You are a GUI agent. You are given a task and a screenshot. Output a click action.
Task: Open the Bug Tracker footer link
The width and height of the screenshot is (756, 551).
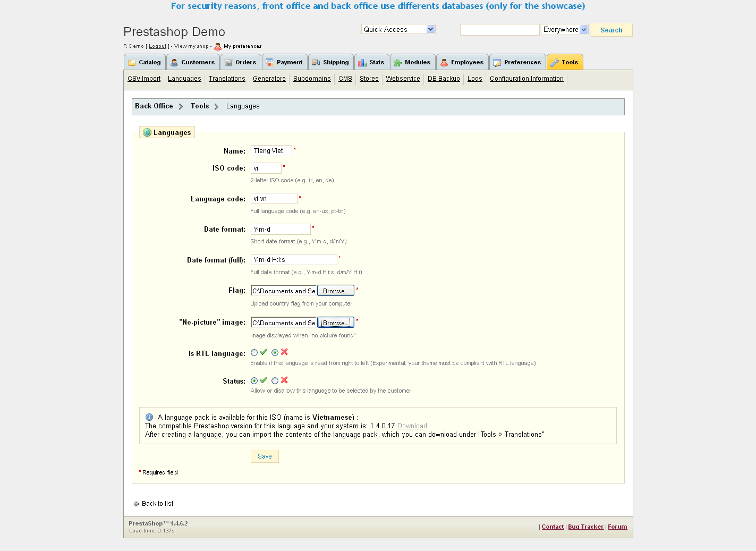point(585,527)
